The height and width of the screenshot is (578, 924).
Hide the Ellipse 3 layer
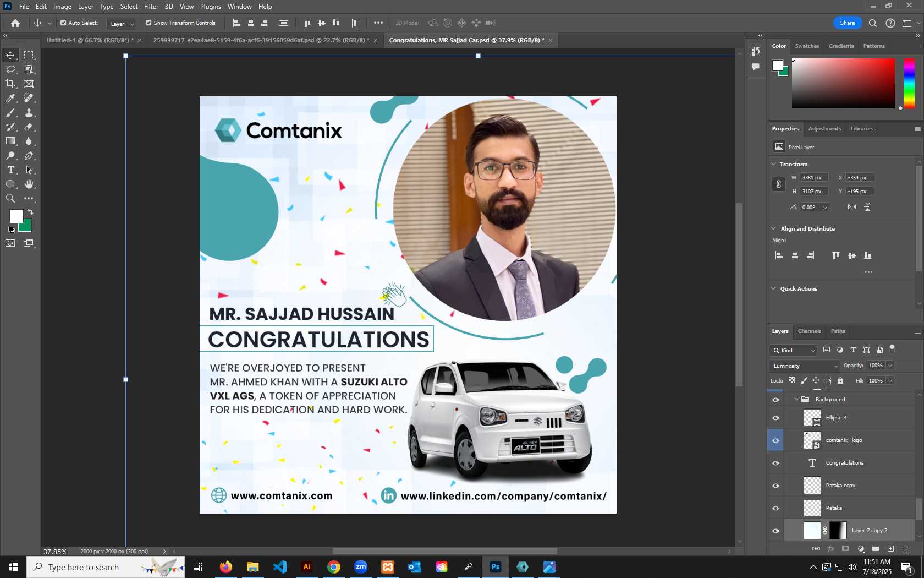tap(776, 418)
